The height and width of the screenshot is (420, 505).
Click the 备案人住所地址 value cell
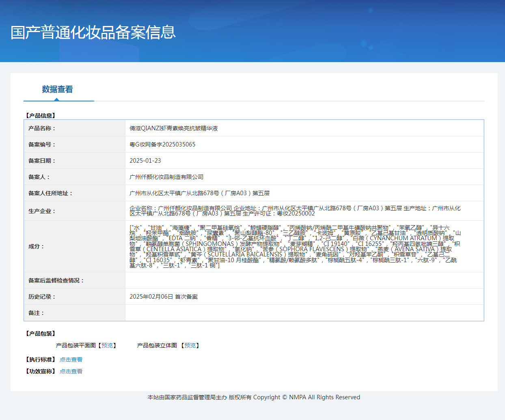(x=304, y=193)
